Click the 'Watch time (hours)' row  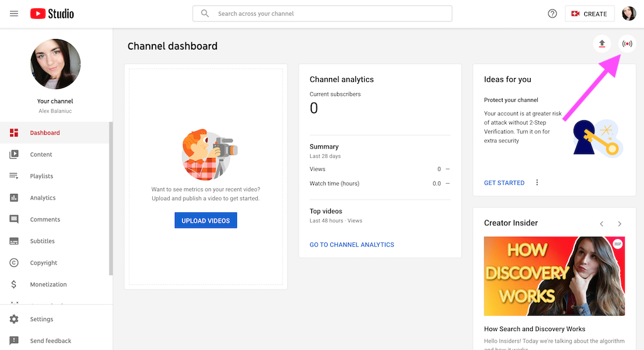[x=380, y=183]
